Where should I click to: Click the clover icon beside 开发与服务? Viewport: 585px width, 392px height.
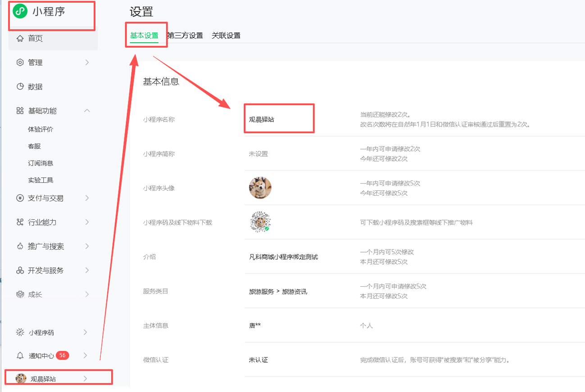pos(20,270)
